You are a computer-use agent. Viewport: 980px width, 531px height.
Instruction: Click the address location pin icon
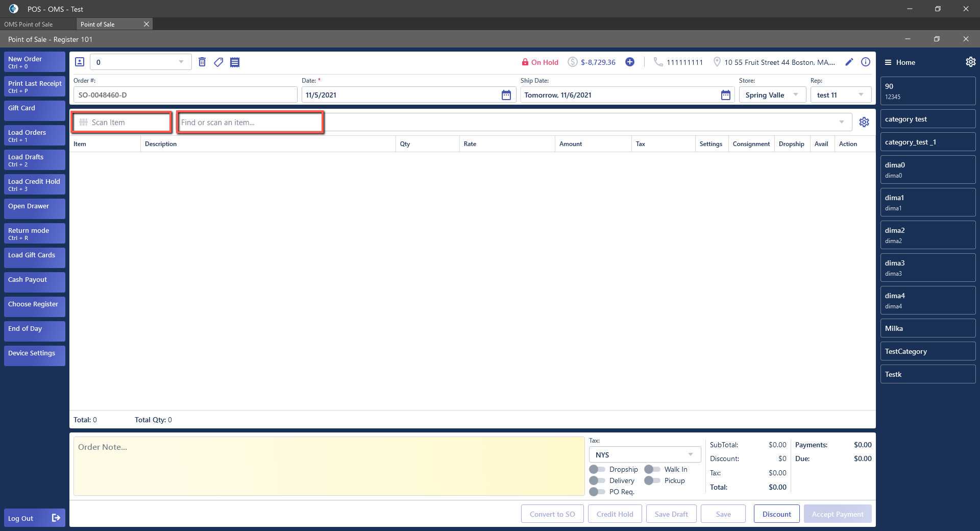[717, 62]
